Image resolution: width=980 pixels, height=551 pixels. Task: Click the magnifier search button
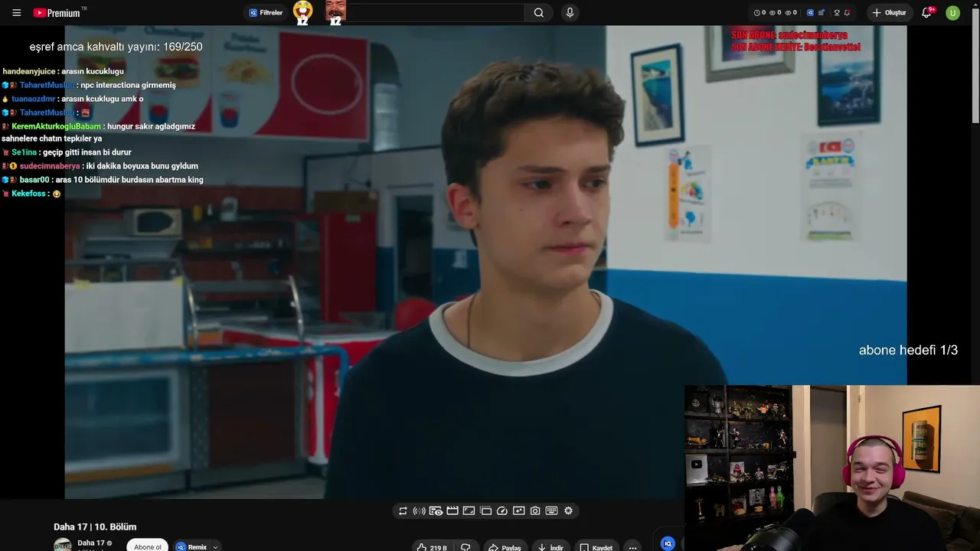click(539, 13)
